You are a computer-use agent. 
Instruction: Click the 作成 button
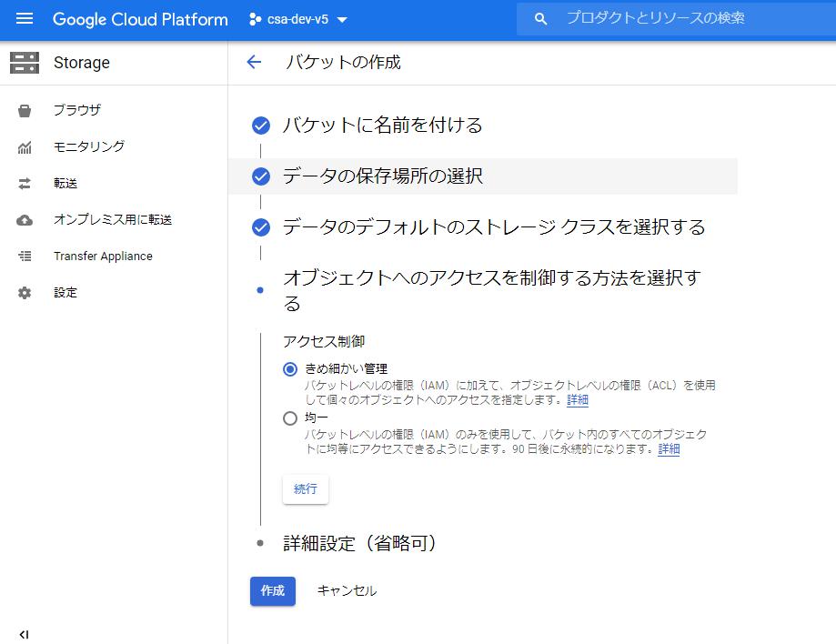(x=272, y=591)
